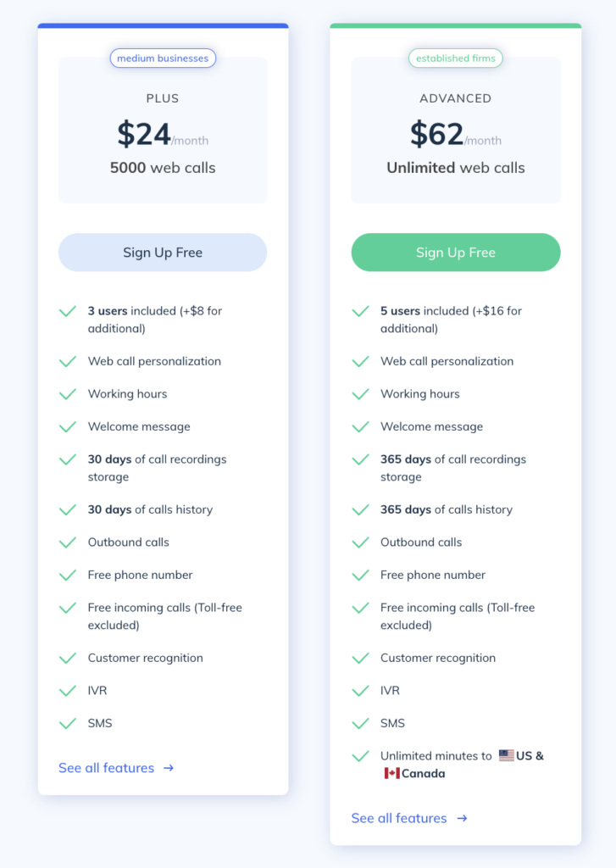Viewport: 616px width, 868px height.
Task: Click the checkmark next to Plus plan IVR
Action: (68, 691)
